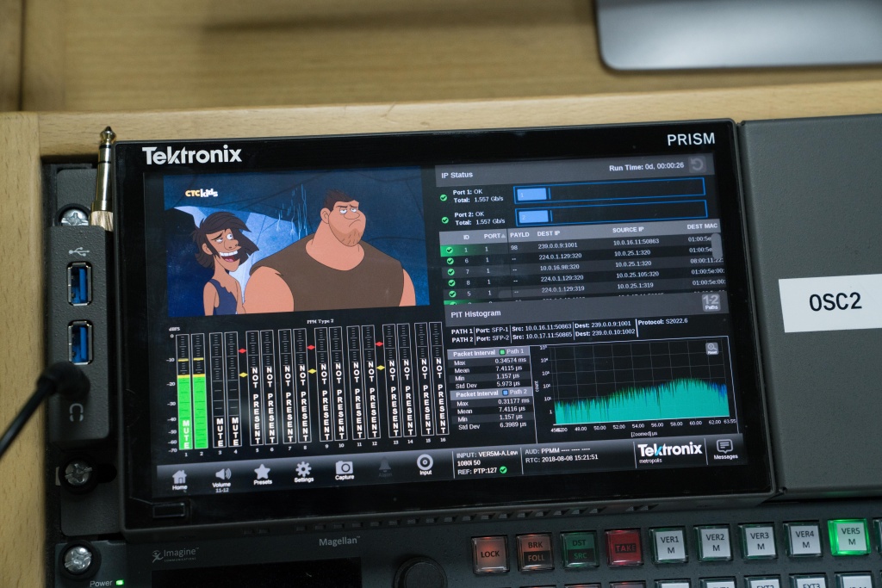Toggle the Packet Interval Path 2 indicator
This screenshot has height=588, width=882.
pos(505,393)
